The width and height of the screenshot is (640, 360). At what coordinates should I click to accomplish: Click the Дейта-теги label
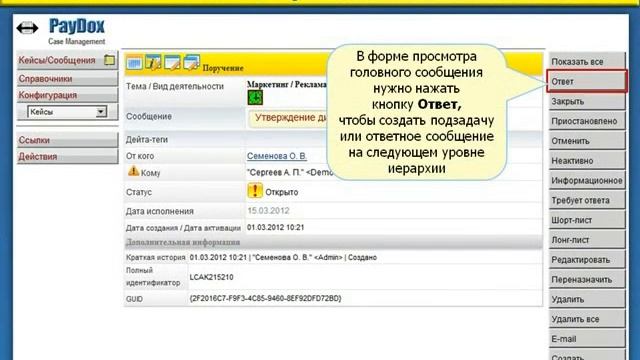(147, 140)
